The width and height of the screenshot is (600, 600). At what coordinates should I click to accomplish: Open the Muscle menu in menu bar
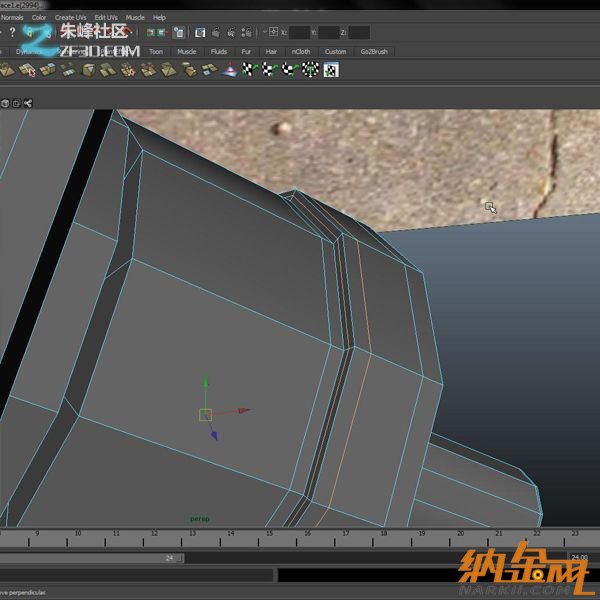point(135,17)
